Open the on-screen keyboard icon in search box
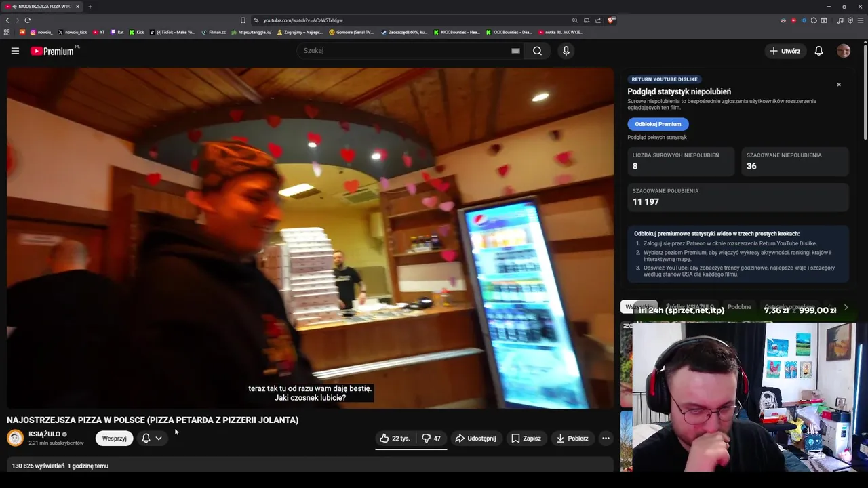 click(515, 51)
